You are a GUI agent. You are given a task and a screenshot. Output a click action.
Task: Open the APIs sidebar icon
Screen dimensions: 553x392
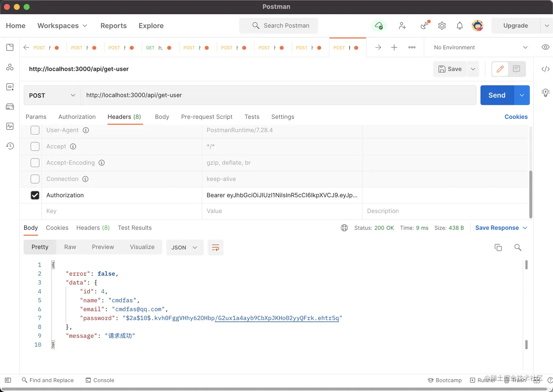[10, 67]
